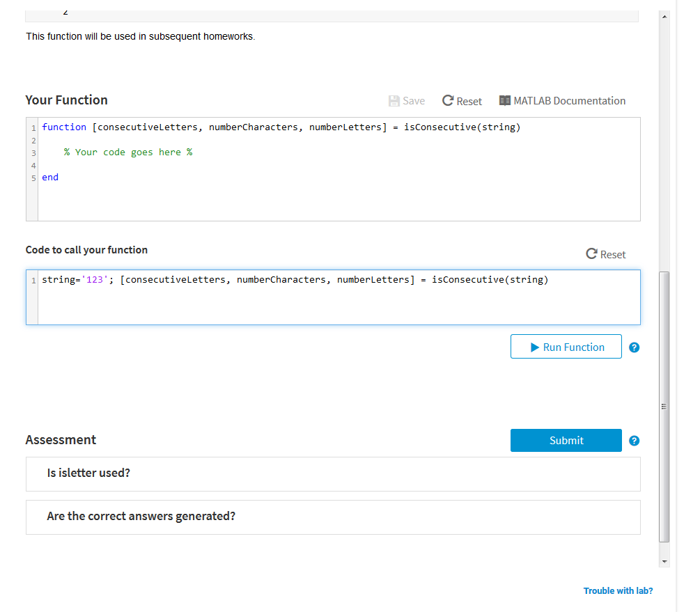Click the Save floppy disk icon
This screenshot has height=612, width=700.
(x=394, y=101)
